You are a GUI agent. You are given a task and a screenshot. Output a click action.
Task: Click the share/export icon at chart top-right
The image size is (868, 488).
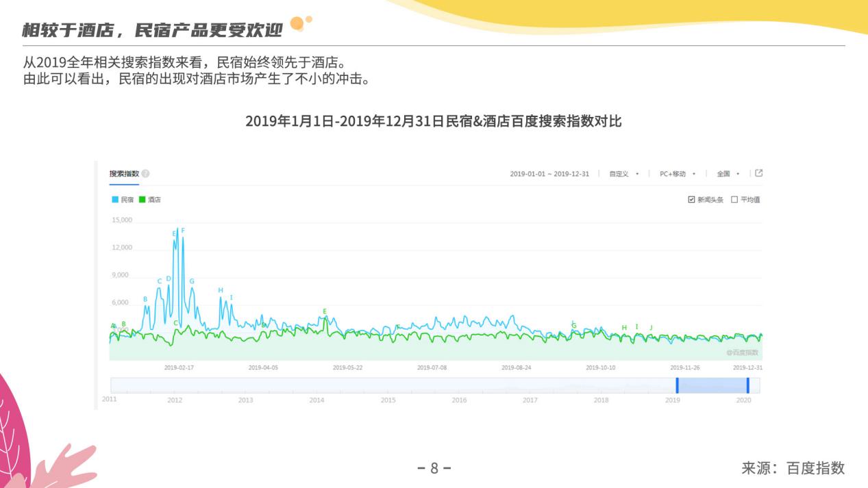pos(758,173)
